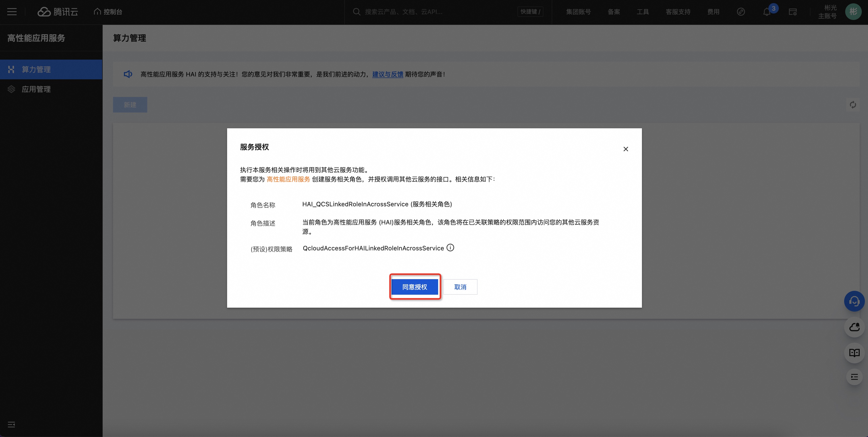Click the refresh icon above the instance list

point(853,105)
